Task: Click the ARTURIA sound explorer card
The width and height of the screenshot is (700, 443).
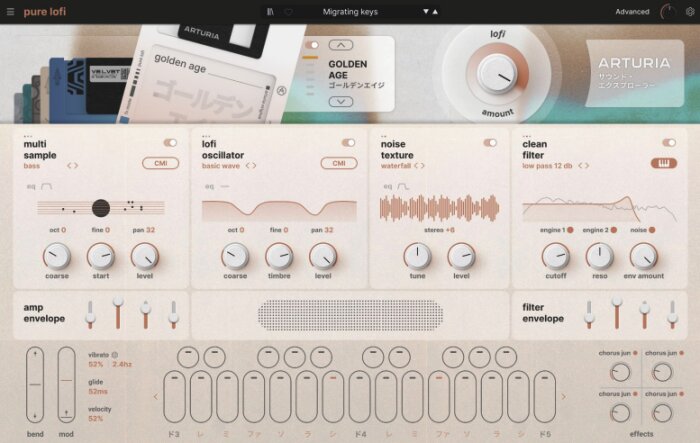Action: tap(634, 74)
